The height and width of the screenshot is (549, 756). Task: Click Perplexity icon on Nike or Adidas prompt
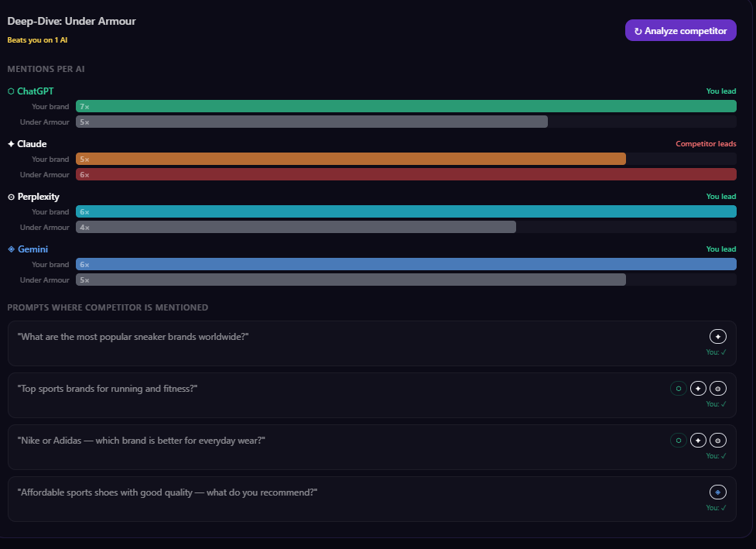(717, 440)
